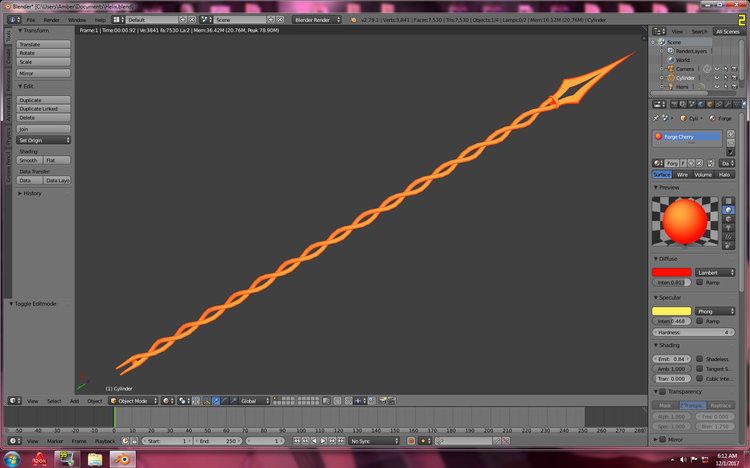Image resolution: width=750 pixels, height=468 pixels.
Task: Open Object Mode dropdown
Action: coord(133,401)
